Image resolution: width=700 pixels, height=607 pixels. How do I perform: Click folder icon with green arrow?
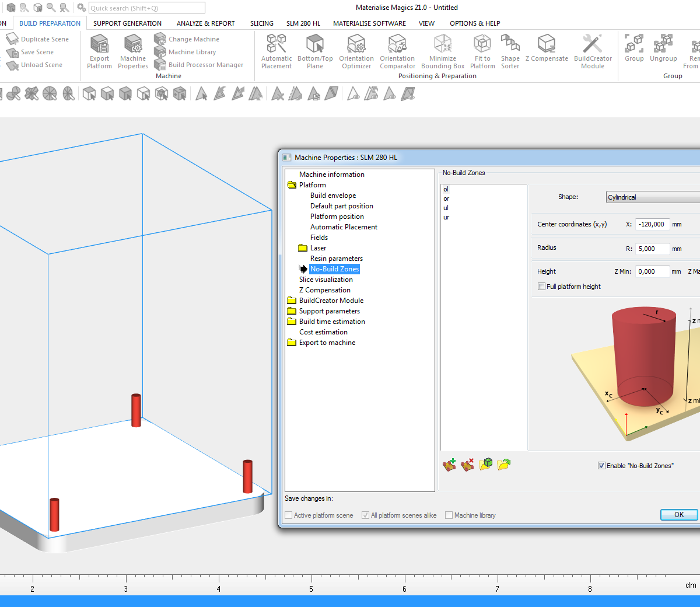point(504,465)
